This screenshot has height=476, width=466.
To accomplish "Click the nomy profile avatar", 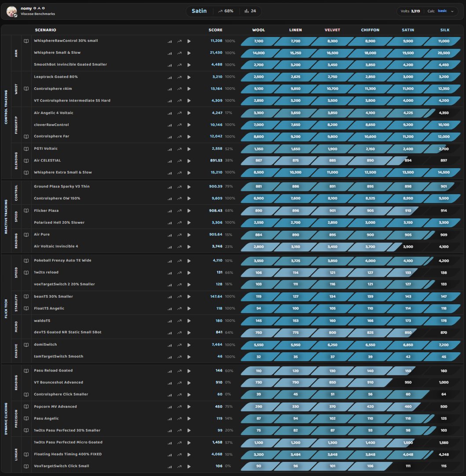I will [11, 12].
